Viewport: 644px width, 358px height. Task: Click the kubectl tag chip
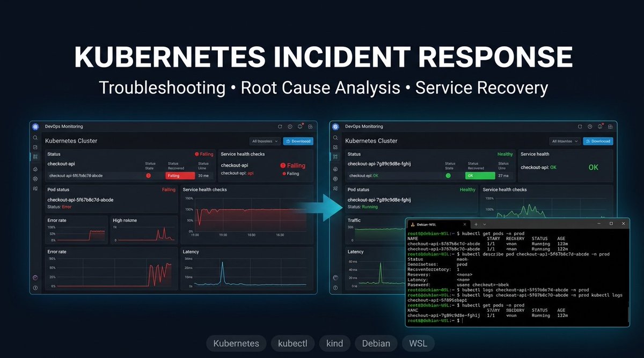pos(292,344)
